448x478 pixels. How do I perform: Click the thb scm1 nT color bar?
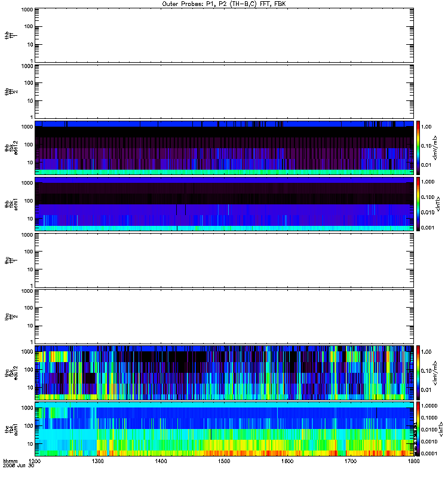click(x=418, y=204)
